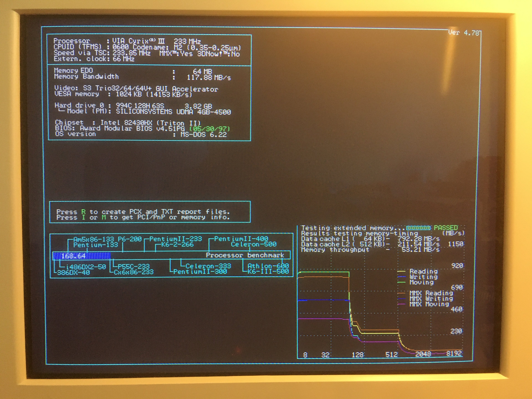This screenshot has width=532, height=399.
Task: Click the PASSED memory test status
Action: (446, 228)
